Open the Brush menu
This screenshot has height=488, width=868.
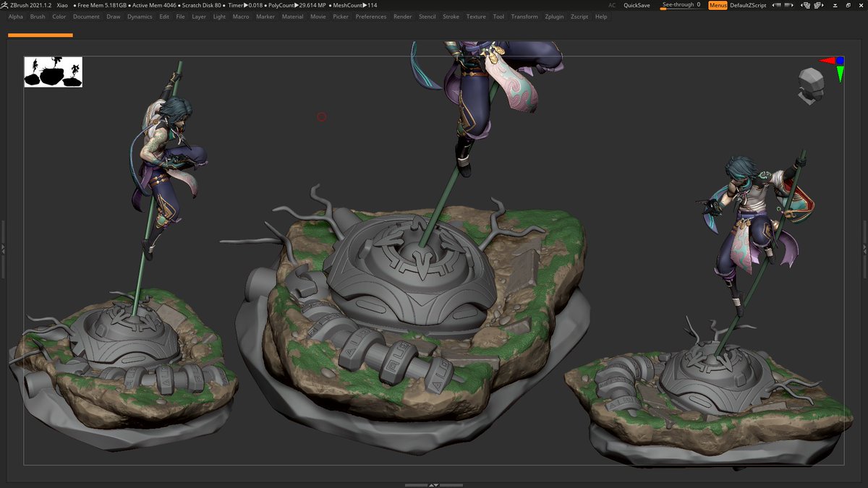tap(38, 17)
